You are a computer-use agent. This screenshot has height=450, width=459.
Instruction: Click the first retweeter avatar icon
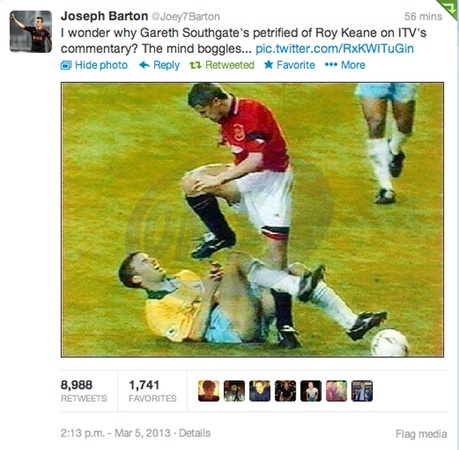[x=209, y=391]
